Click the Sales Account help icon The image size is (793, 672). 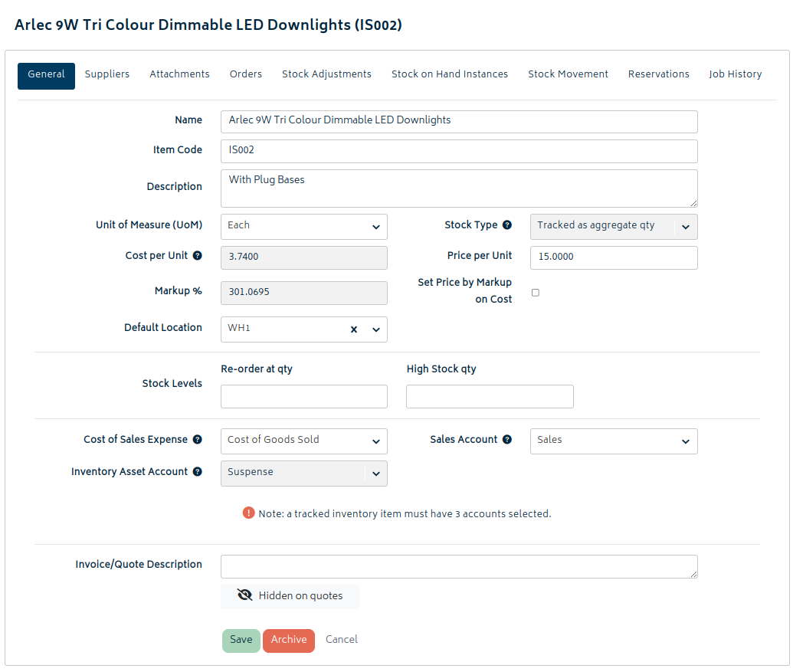(507, 439)
